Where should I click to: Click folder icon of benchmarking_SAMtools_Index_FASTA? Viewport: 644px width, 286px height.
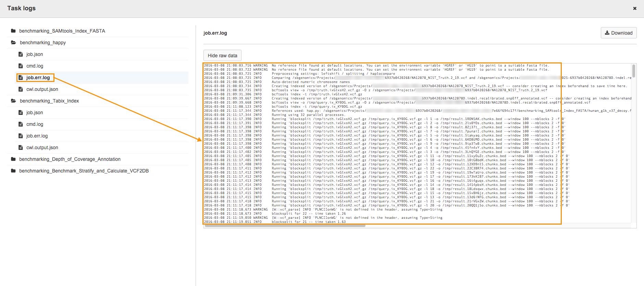13,31
